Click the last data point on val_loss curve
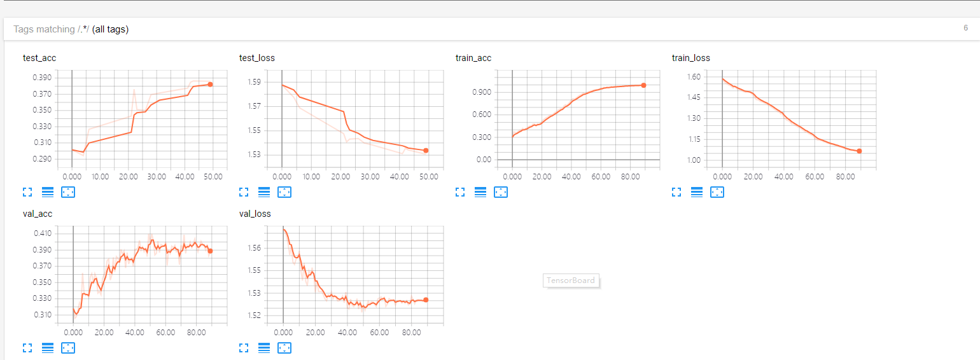The image size is (980, 360). (x=426, y=300)
